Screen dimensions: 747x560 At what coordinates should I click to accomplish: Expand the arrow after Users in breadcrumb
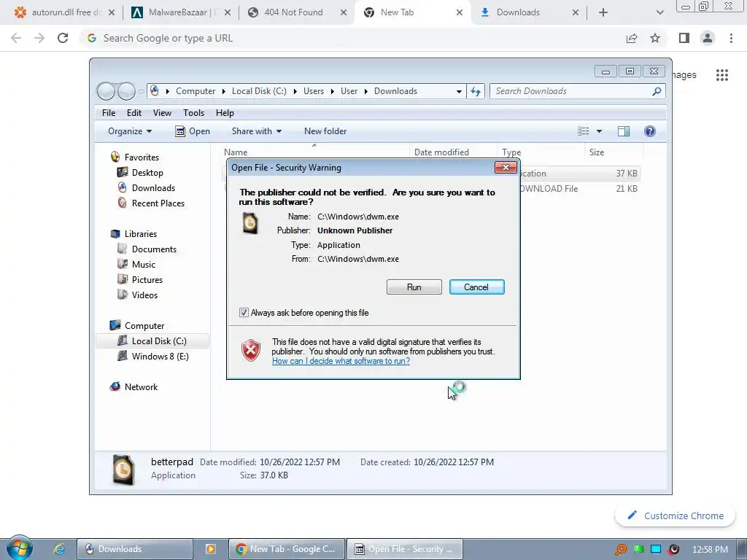(x=333, y=91)
